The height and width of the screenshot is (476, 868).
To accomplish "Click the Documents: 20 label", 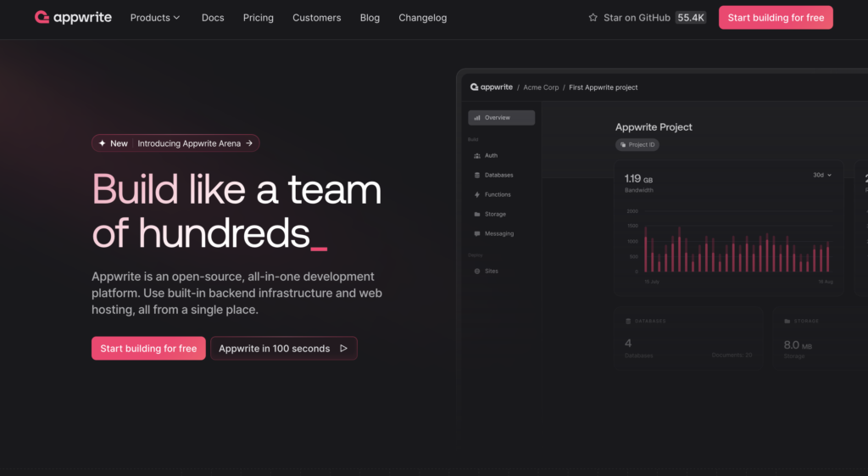I will pos(732,356).
